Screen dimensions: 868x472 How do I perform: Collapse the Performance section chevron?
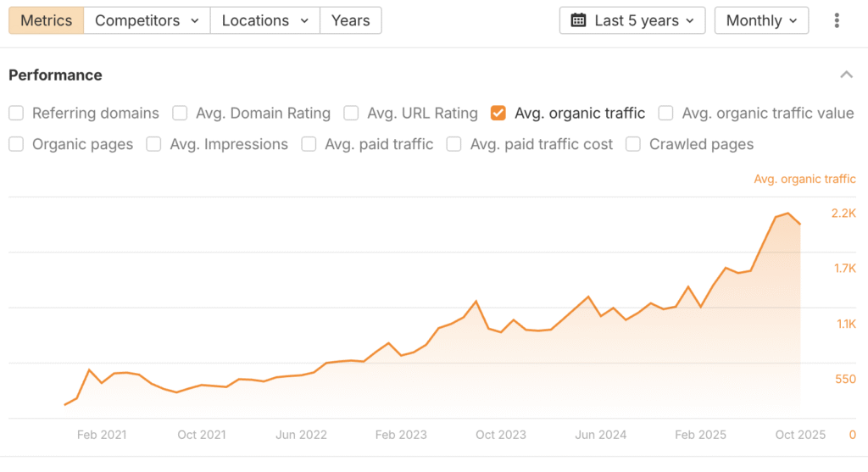(846, 75)
